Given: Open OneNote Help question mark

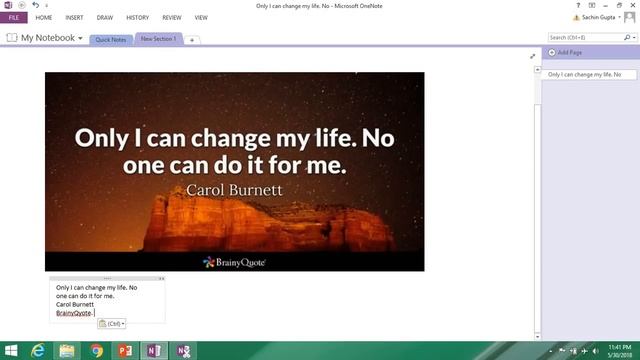Looking at the screenshot, I should pos(578,5).
